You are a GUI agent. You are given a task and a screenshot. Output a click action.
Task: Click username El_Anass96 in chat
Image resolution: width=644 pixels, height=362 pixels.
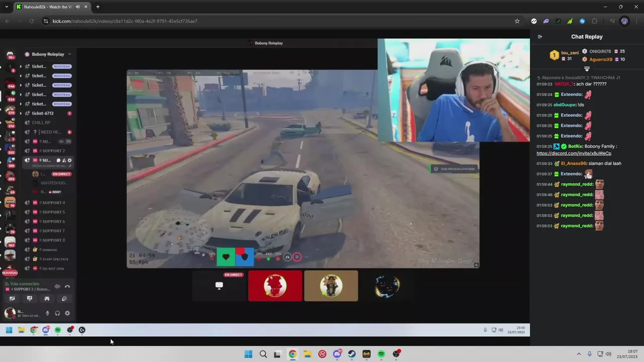point(574,163)
